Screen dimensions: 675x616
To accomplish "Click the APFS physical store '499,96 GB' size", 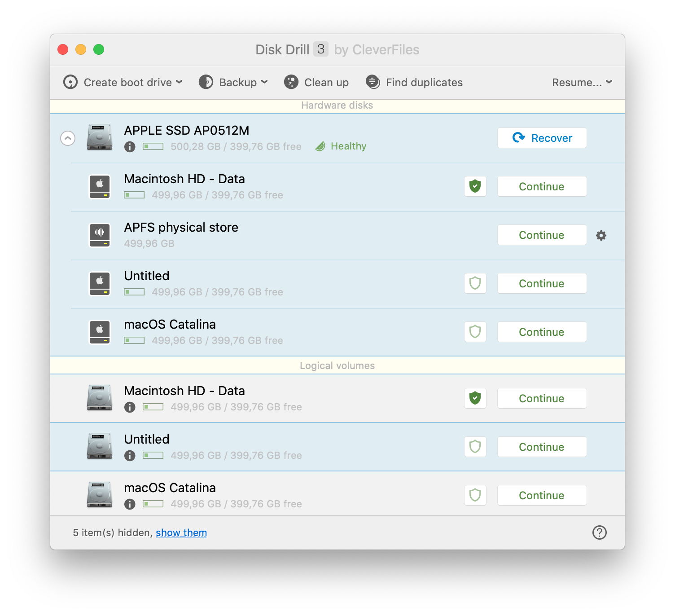I will [149, 244].
